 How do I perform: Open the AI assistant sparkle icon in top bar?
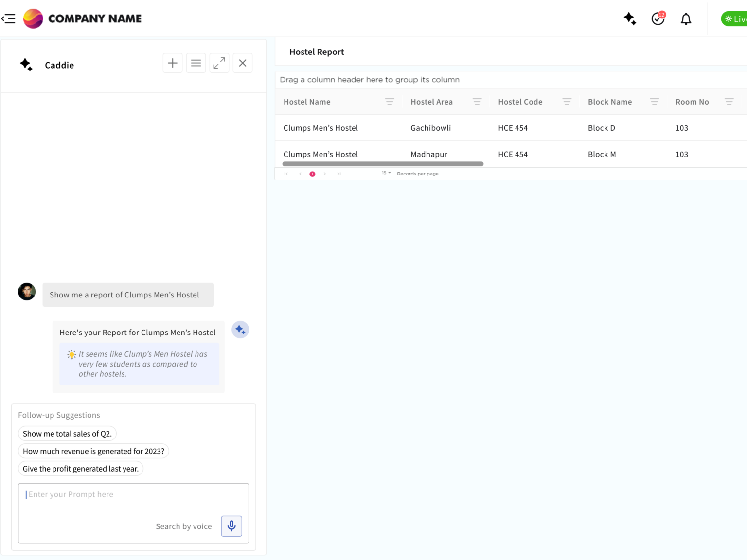[x=630, y=18]
